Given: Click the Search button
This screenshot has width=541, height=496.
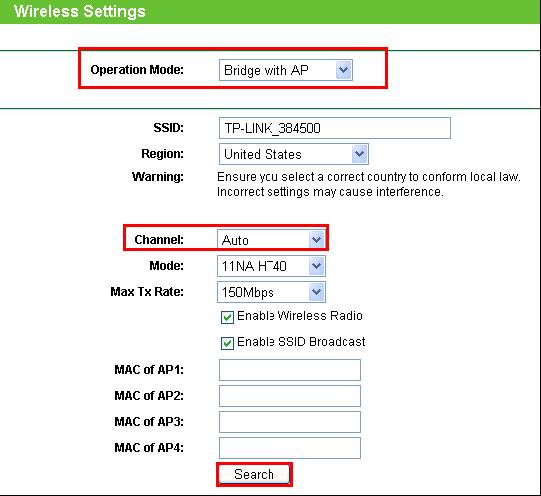Looking at the screenshot, I should pyautogui.click(x=254, y=475).
